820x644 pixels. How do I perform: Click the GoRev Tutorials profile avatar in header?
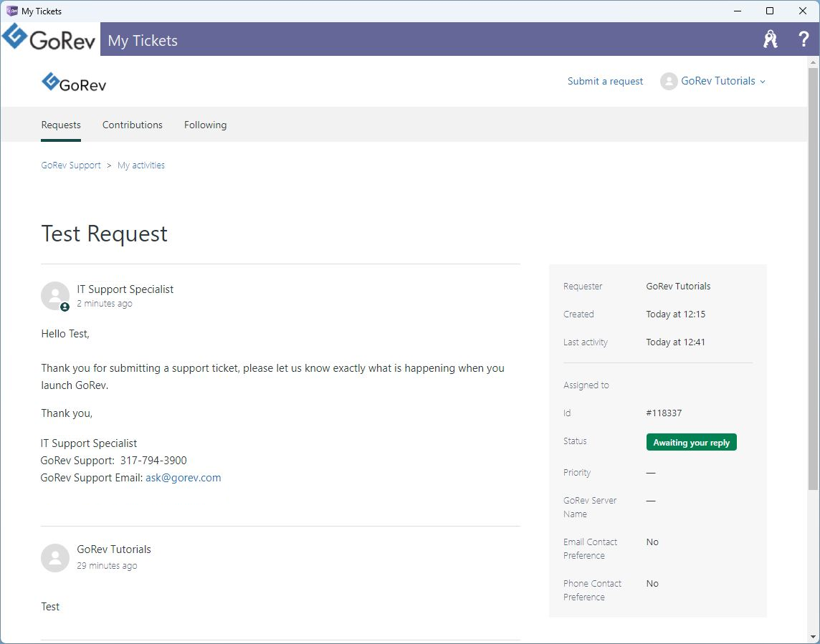pyautogui.click(x=669, y=81)
